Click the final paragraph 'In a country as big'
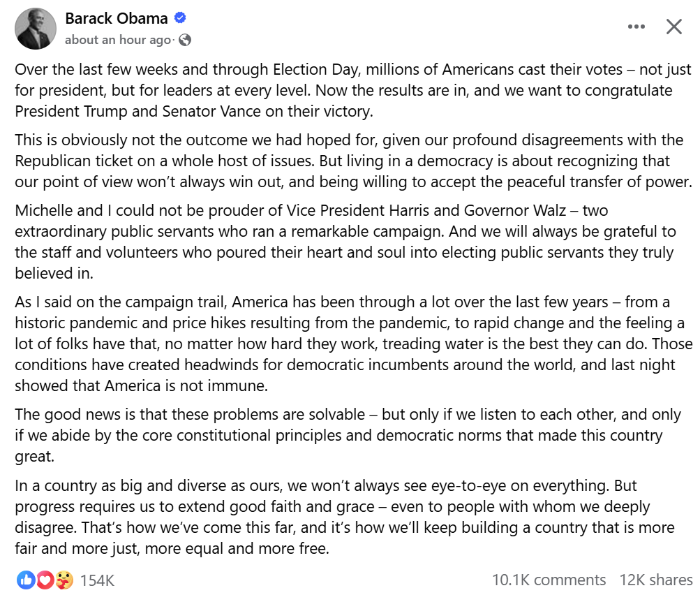700x595 pixels. 345,517
